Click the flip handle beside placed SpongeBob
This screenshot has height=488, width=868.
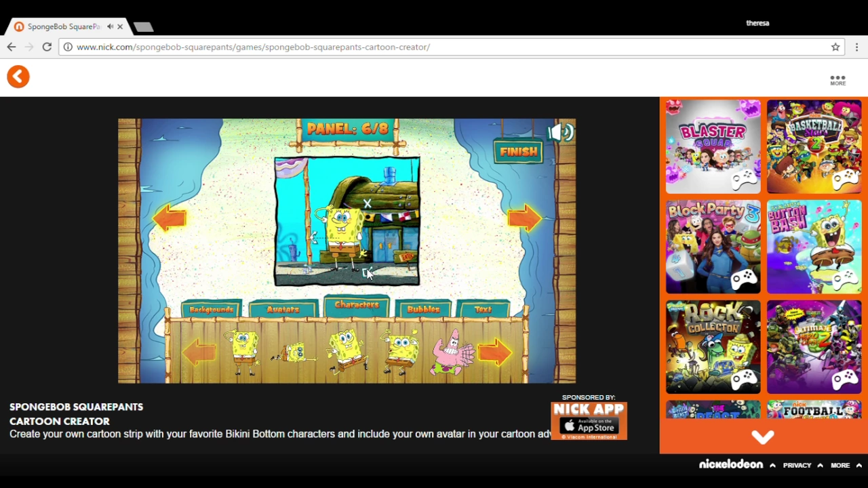tap(313, 237)
